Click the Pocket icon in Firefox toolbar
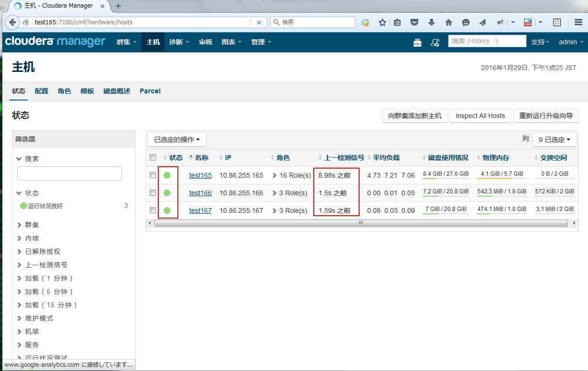 (414, 22)
